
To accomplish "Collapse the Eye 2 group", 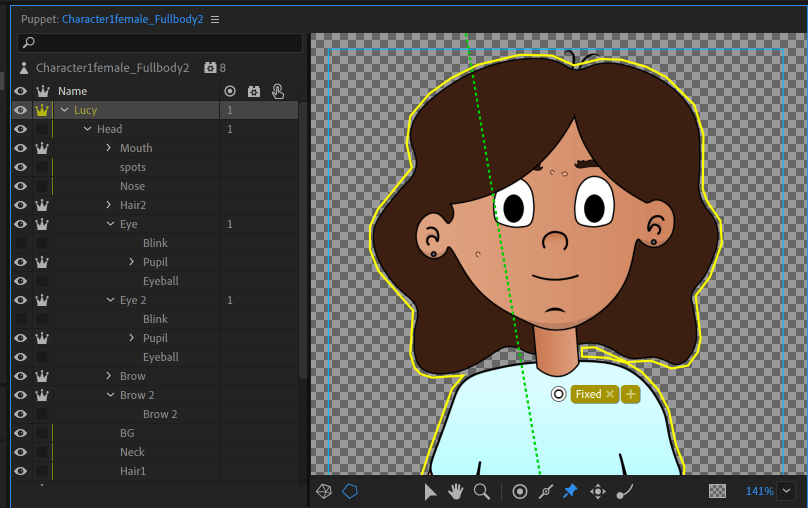I will (110, 299).
